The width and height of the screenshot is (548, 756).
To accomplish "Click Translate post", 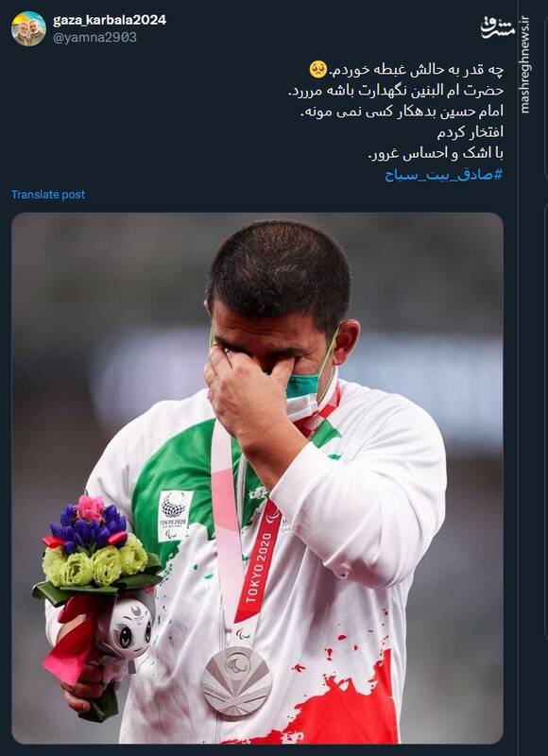I will tap(48, 195).
